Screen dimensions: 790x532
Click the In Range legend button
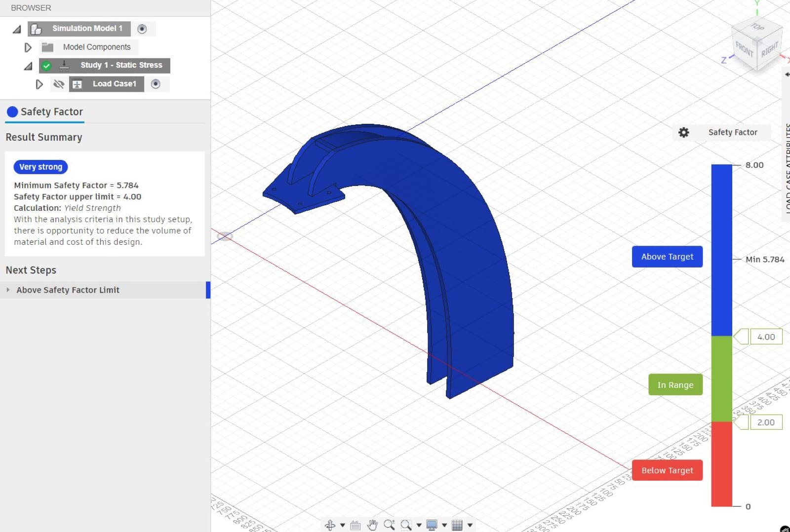pos(675,385)
